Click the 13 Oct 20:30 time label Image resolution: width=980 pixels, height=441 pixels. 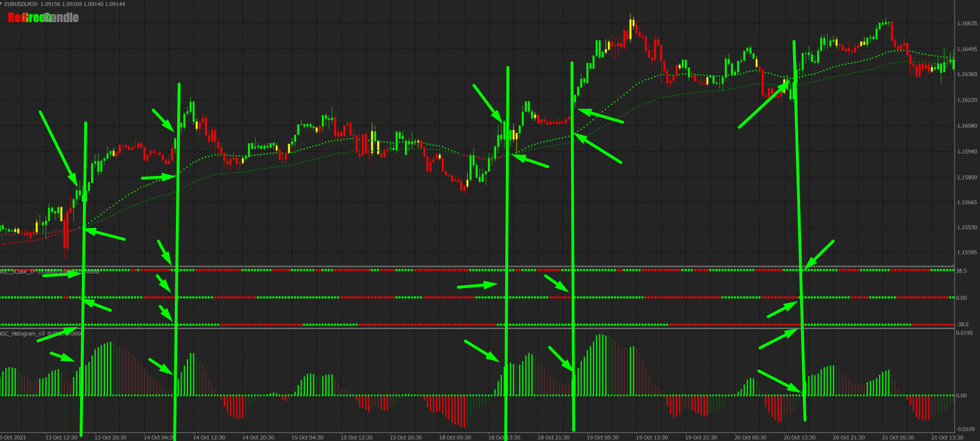[x=111, y=438]
